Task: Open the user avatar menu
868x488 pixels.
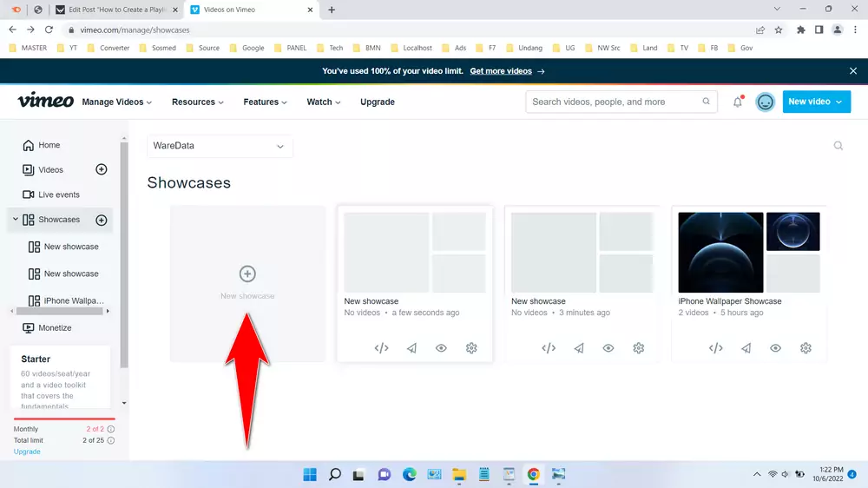Action: tap(765, 102)
